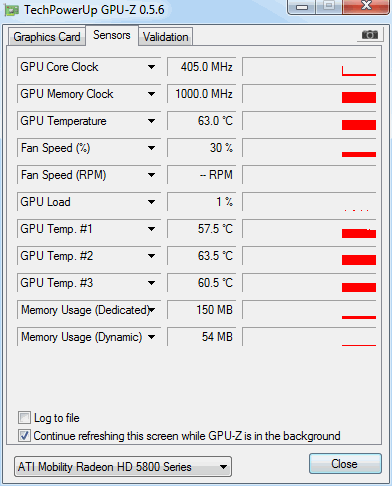Select the Sensors tab

(112, 35)
